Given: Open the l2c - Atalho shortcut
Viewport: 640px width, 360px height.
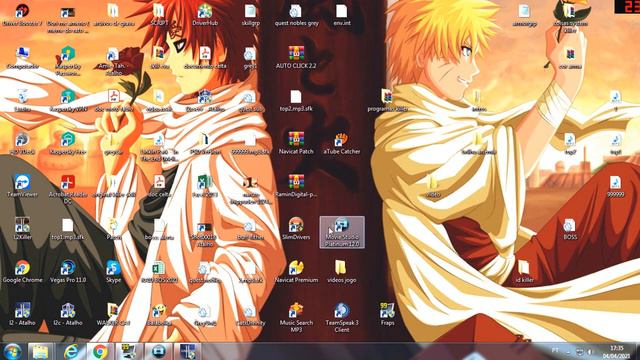Looking at the screenshot, I should [x=68, y=314].
